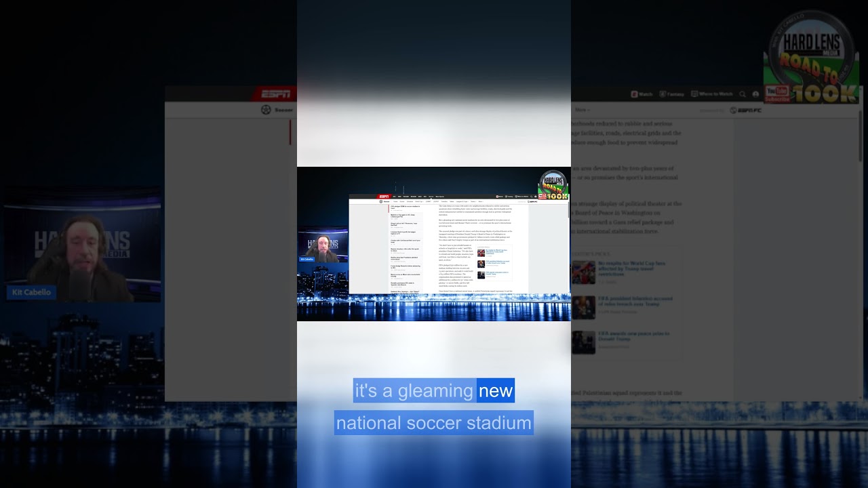Click the large YouTube Subscribe badge at top right

point(777,94)
